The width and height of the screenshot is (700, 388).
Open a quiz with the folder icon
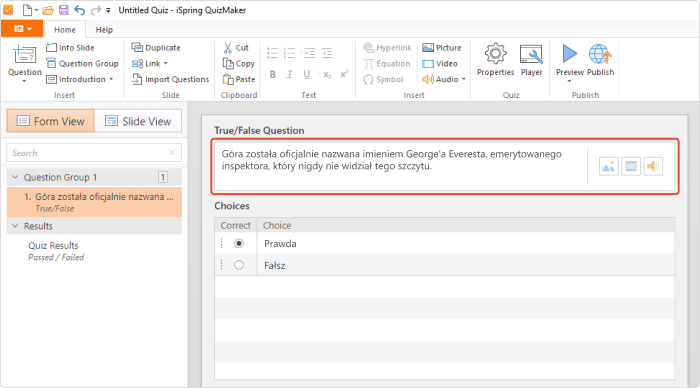48,10
